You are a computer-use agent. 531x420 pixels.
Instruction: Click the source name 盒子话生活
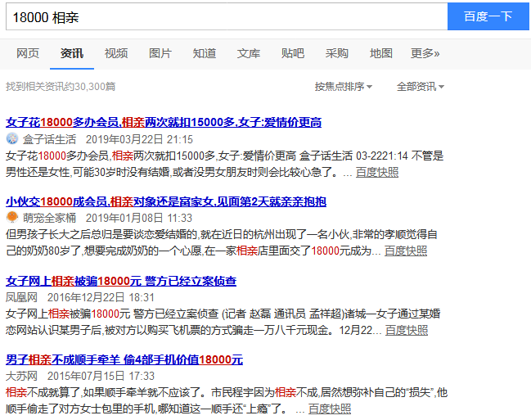[49, 139]
